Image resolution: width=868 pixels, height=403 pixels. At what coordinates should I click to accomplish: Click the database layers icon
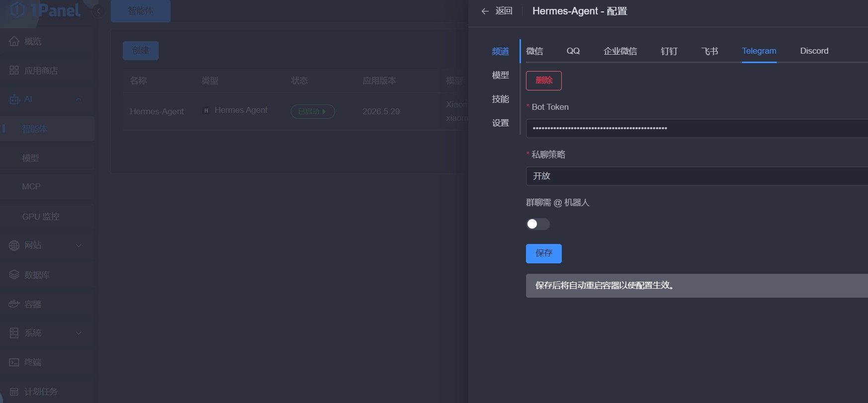[x=14, y=275]
